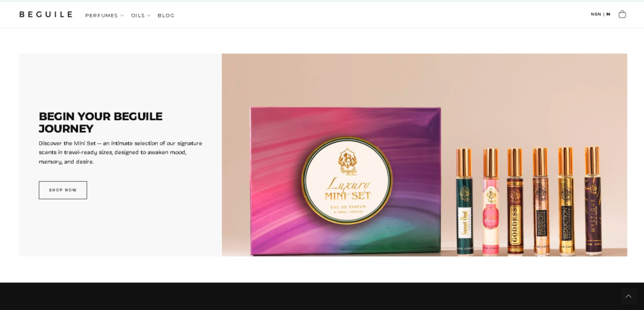Click the Naira currency symbol
This screenshot has width=644, height=310.
coord(608,14)
